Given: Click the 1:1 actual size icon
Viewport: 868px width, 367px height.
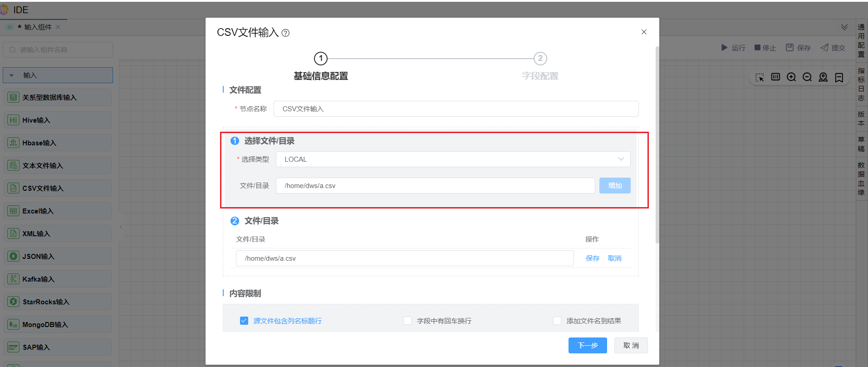Looking at the screenshot, I should pyautogui.click(x=775, y=77).
